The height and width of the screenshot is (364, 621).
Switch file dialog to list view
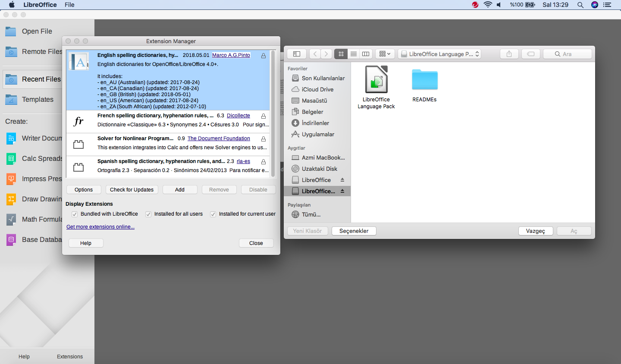(353, 54)
